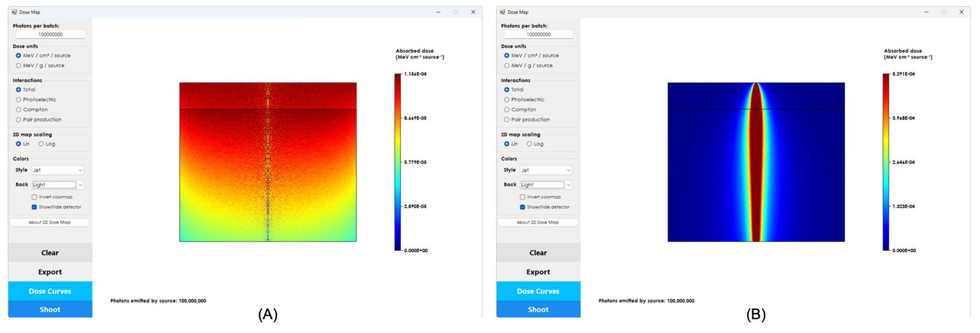
Task: Select Pair production in window B
Action: click(x=527, y=119)
